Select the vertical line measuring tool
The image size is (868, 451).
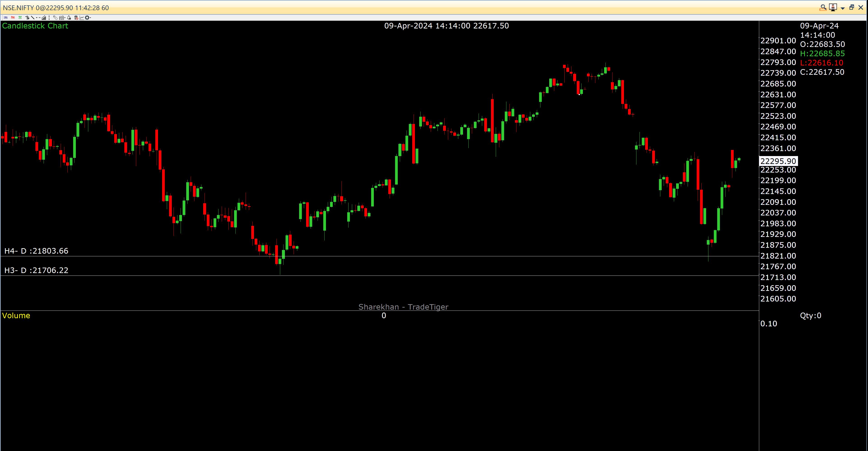[49, 18]
